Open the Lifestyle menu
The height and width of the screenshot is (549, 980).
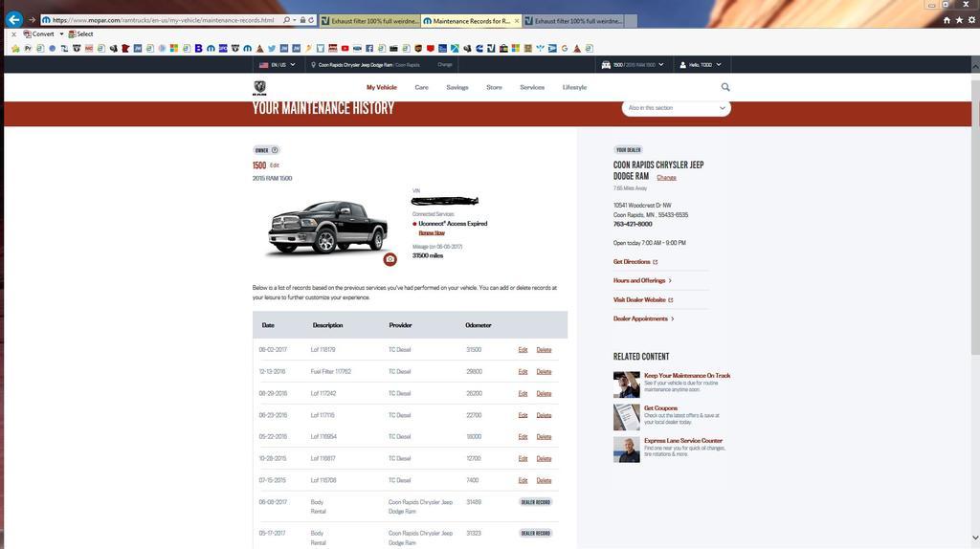pyautogui.click(x=574, y=87)
